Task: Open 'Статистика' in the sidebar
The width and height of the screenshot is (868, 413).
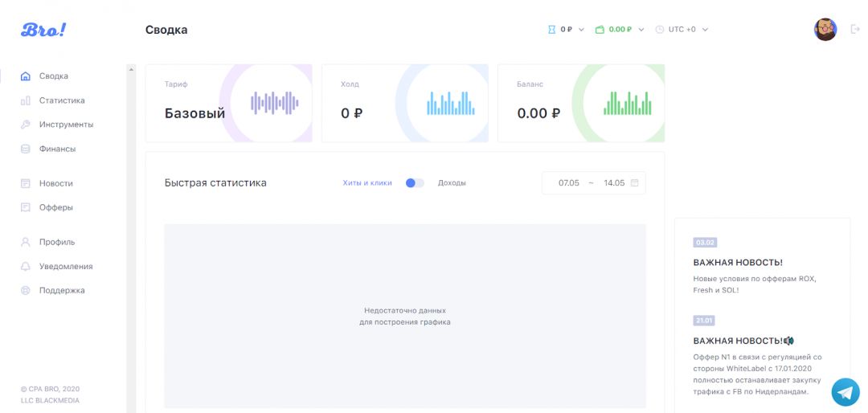Action: (62, 100)
